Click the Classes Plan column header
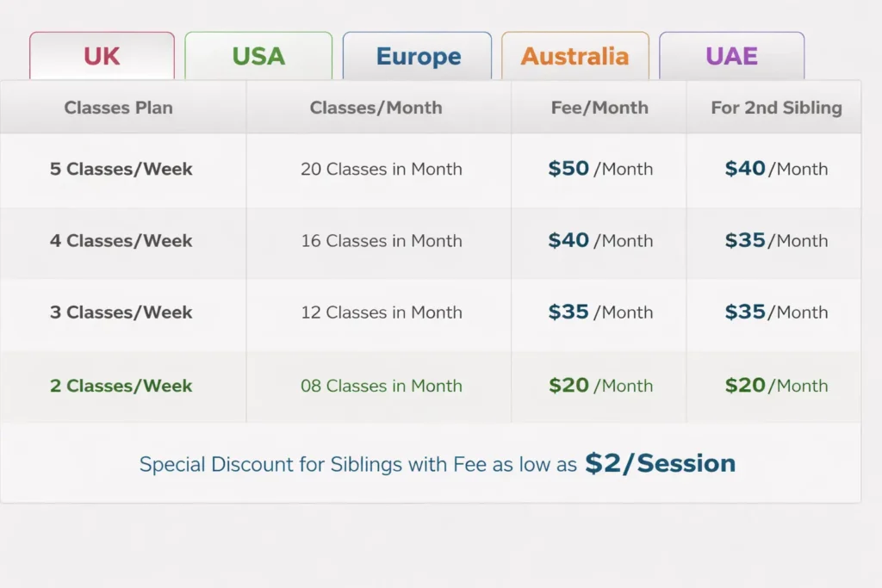Screen dimensions: 882x588 (119, 108)
